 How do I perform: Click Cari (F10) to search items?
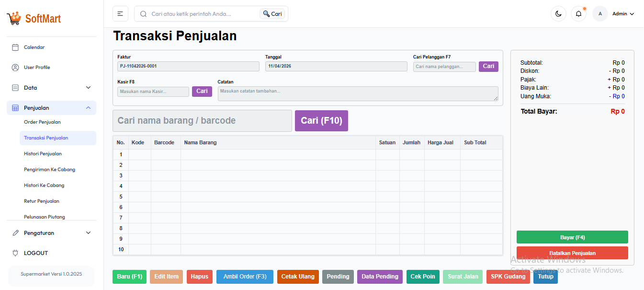tap(321, 120)
